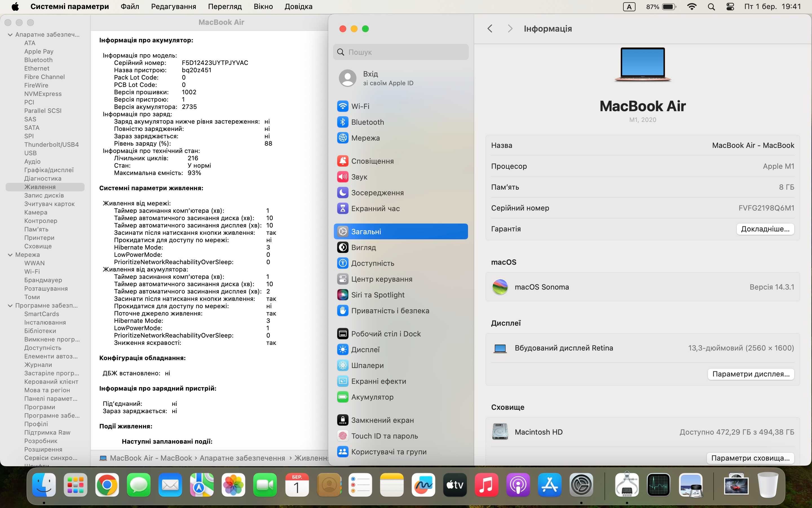
Task: Open Control Center in menu bar
Action: [730, 6]
